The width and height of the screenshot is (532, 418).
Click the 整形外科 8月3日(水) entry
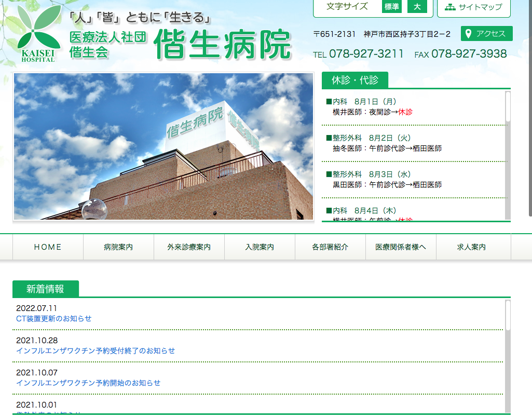point(369,174)
